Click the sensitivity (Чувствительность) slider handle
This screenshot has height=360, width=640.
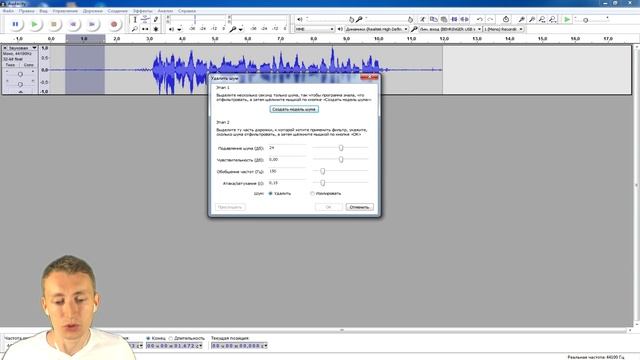tap(341, 160)
